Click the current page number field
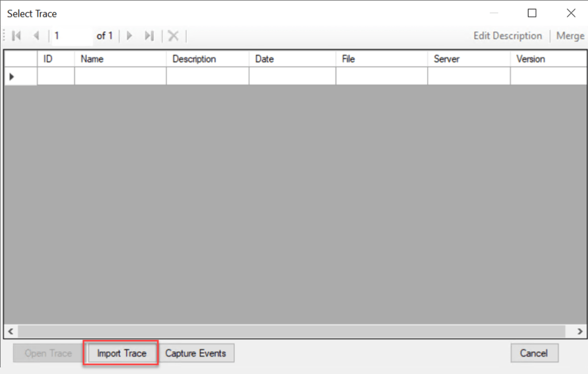Screen dimensions: 588x374 click(x=72, y=36)
